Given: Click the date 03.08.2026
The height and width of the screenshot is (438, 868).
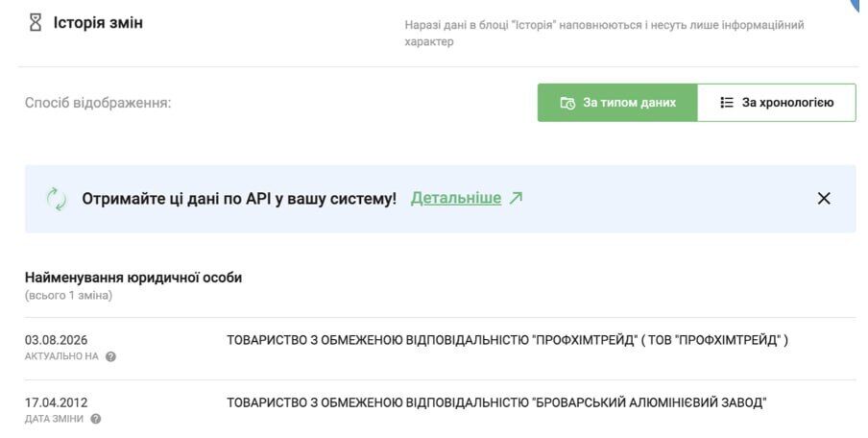Looking at the screenshot, I should point(56,340).
